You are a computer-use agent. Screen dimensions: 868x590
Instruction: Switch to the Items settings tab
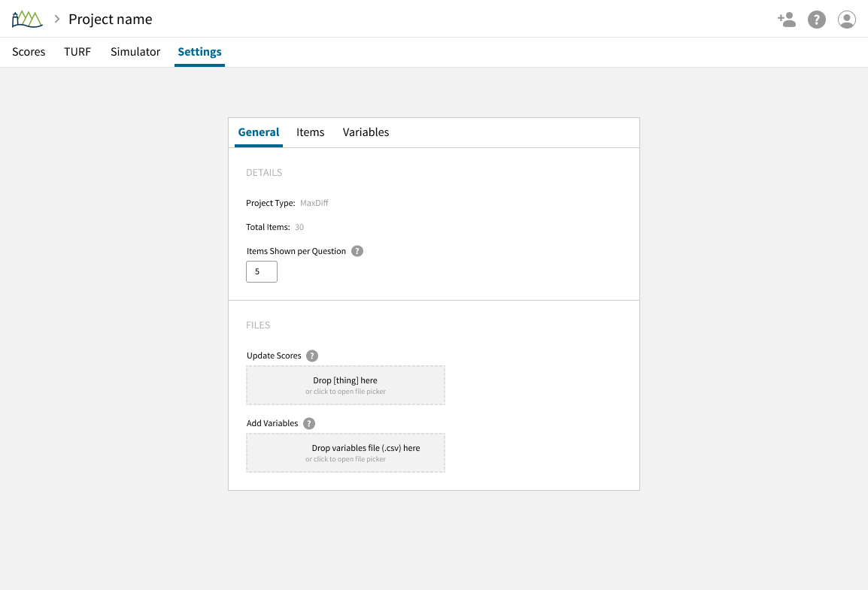tap(311, 132)
